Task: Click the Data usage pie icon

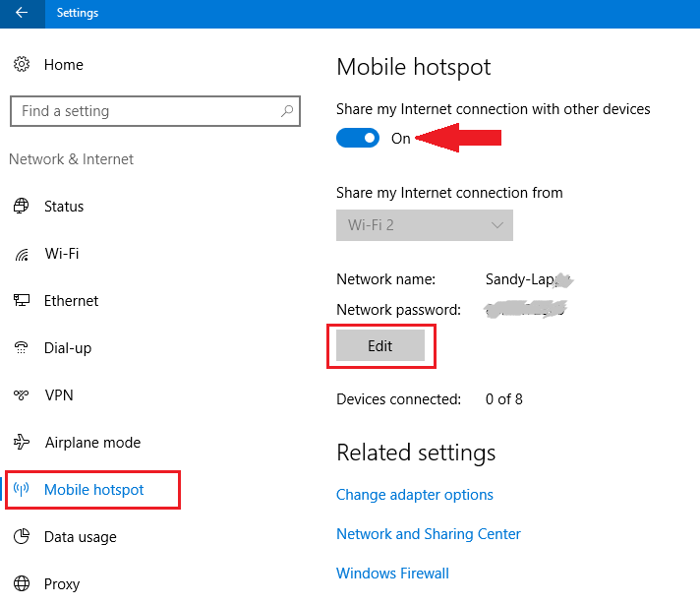Action: (22, 537)
